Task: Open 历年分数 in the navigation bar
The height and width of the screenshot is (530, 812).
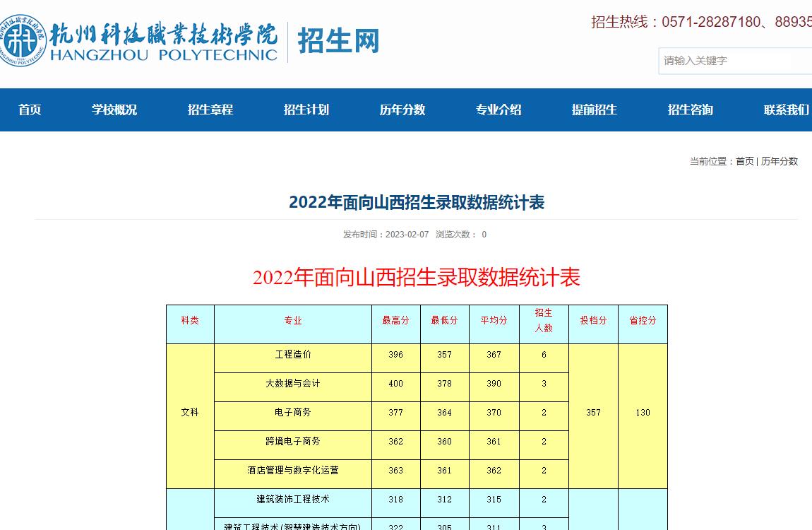Action: coord(402,110)
